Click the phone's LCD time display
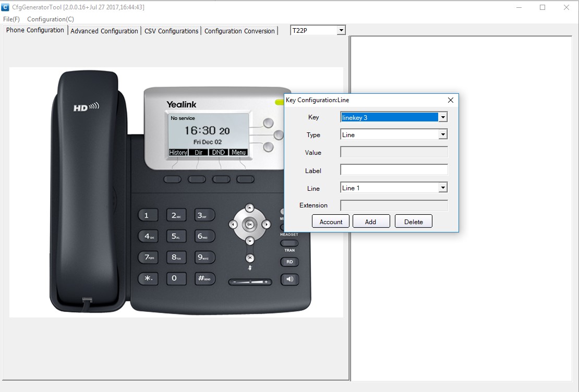 click(207, 130)
